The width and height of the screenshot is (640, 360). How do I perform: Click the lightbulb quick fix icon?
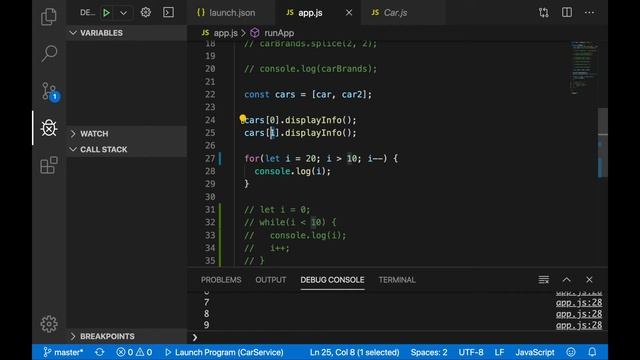point(242,119)
